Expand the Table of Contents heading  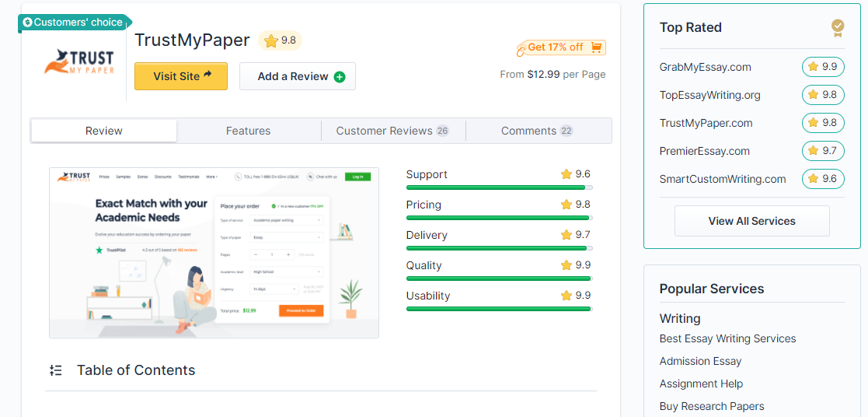[x=136, y=370]
